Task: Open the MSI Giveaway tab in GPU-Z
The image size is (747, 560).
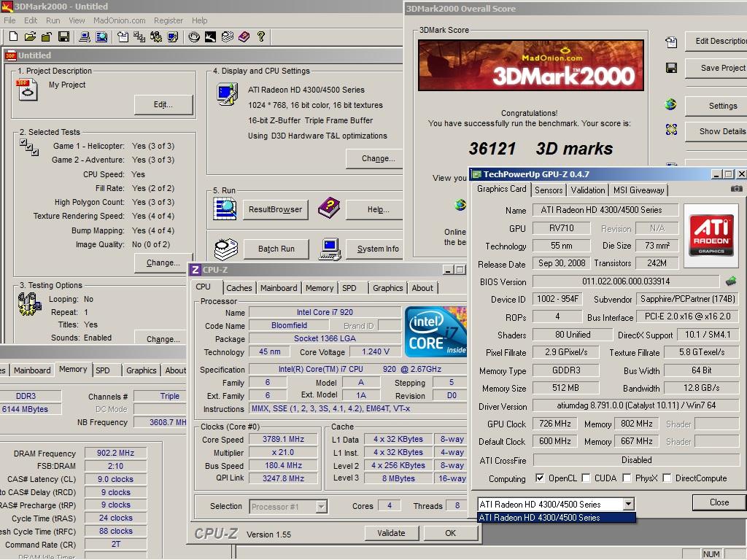Action: (x=638, y=190)
